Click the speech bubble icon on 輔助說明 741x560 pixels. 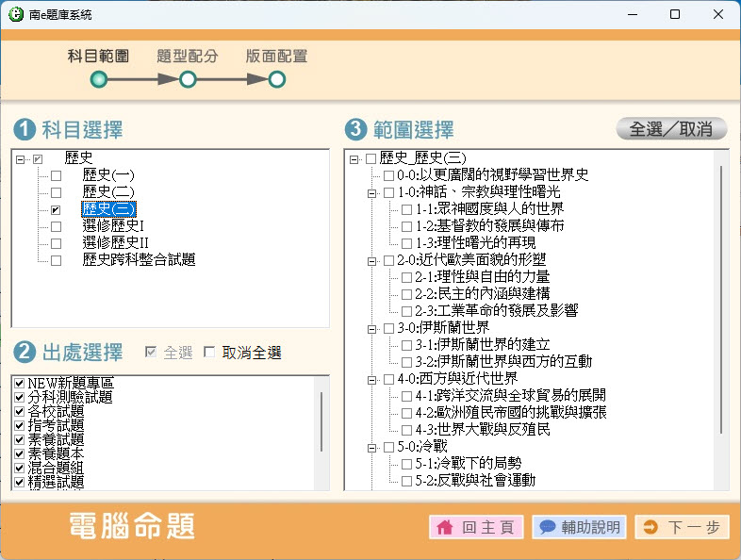pyautogui.click(x=547, y=527)
